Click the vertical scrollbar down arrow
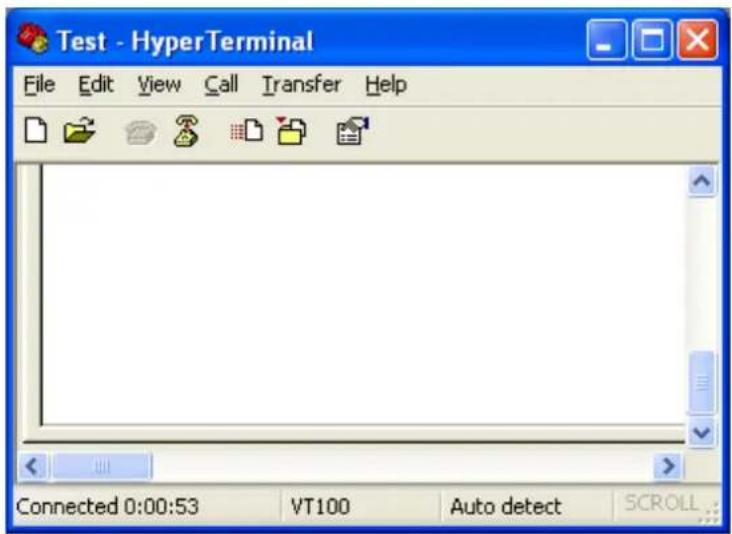 click(702, 433)
